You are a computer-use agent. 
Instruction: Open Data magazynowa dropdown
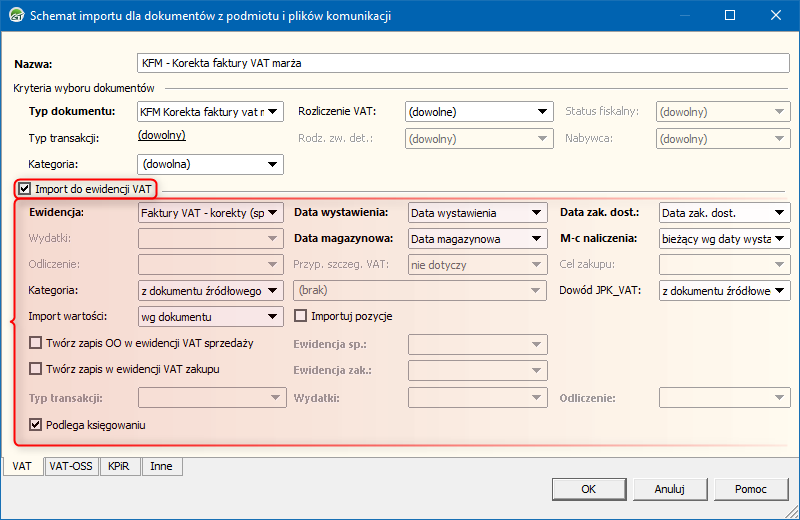478,239
